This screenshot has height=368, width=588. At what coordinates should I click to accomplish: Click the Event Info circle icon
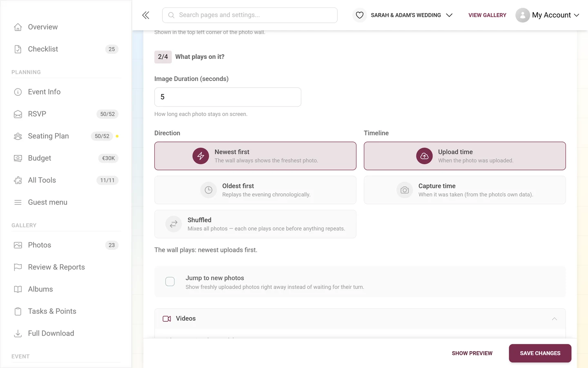click(x=18, y=92)
